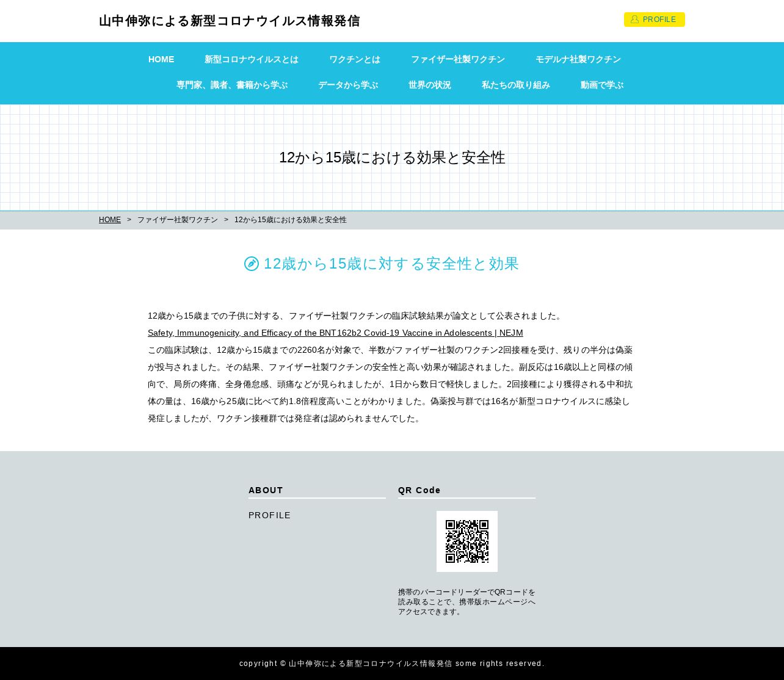Image resolution: width=784 pixels, height=680 pixels.
Task: Open ワクチンとは menu item
Action: [355, 59]
